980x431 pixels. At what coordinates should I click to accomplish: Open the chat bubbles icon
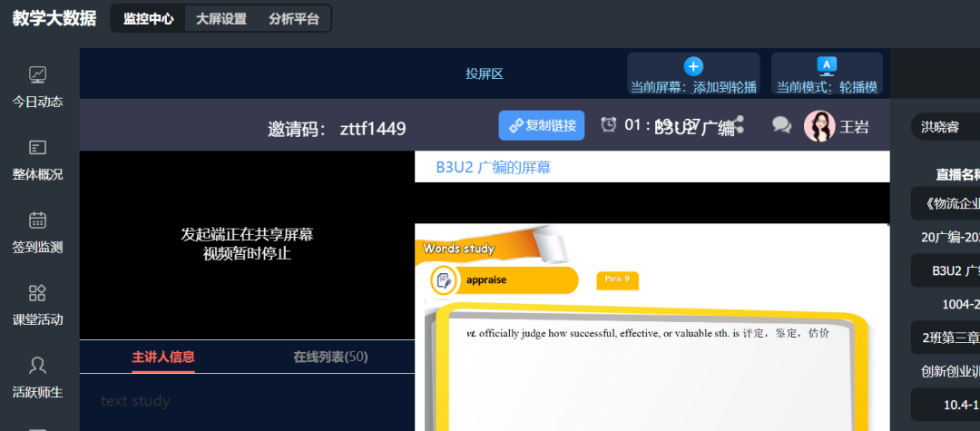point(781,125)
